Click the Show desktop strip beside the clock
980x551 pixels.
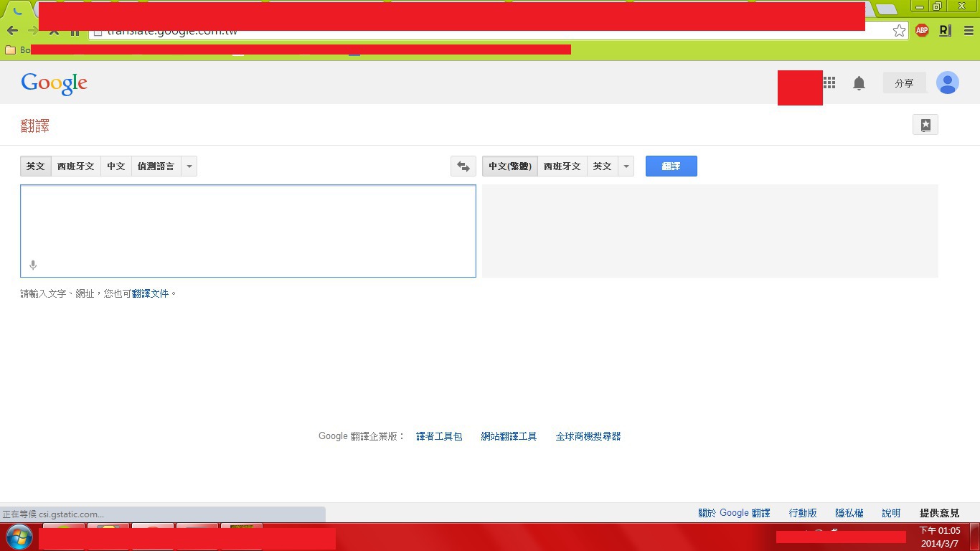pyautogui.click(x=974, y=537)
